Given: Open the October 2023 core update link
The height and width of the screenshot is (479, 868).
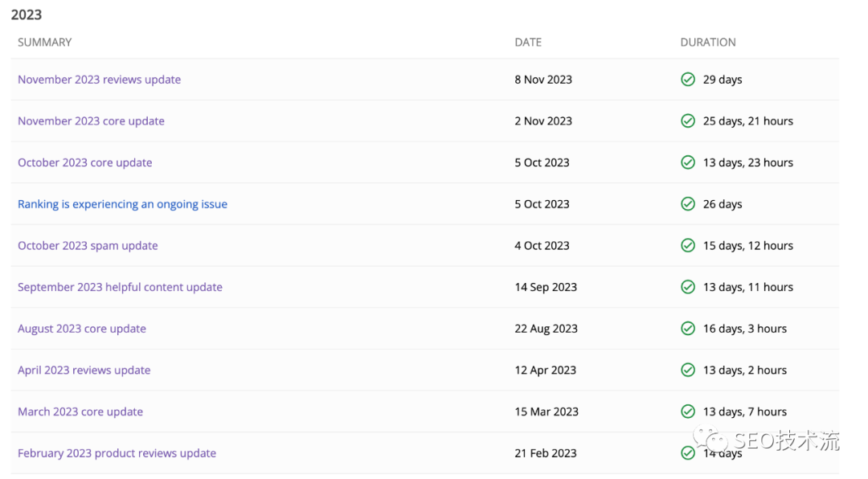Looking at the screenshot, I should coord(84,162).
